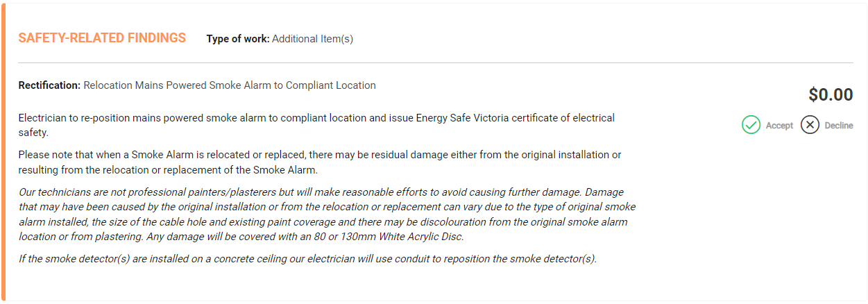The image size is (868, 304).
Task: Click the italic concrete ceiling conduit note
Action: [307, 259]
